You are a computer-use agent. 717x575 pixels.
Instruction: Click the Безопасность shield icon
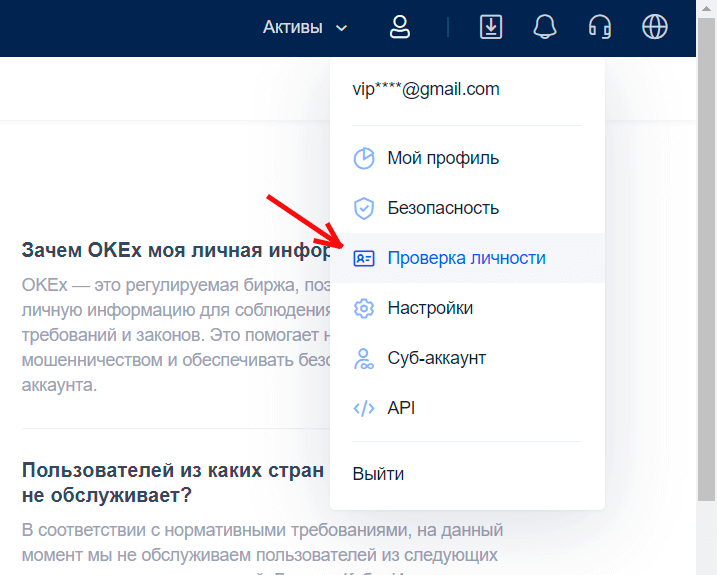(x=364, y=208)
